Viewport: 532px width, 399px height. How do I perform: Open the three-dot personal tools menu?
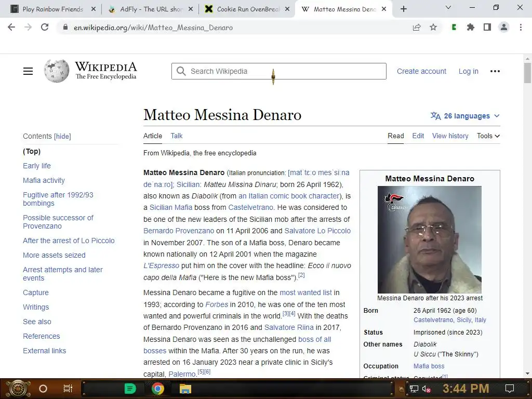(495, 71)
